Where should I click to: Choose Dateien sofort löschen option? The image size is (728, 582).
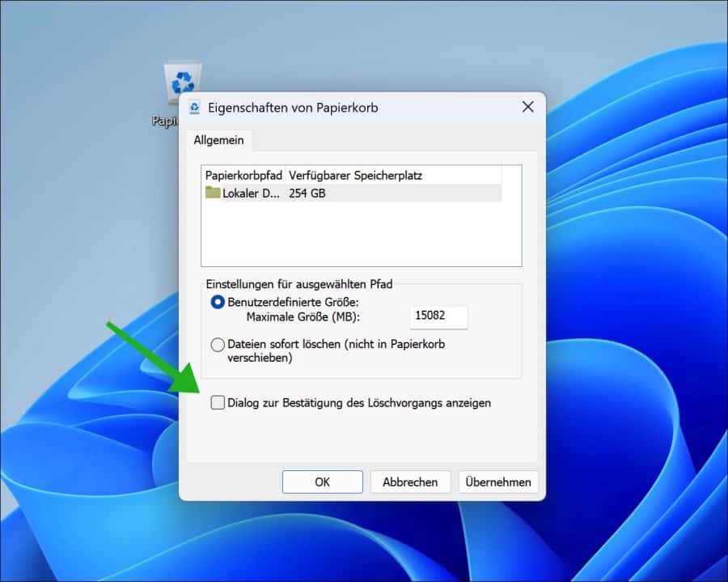217,345
